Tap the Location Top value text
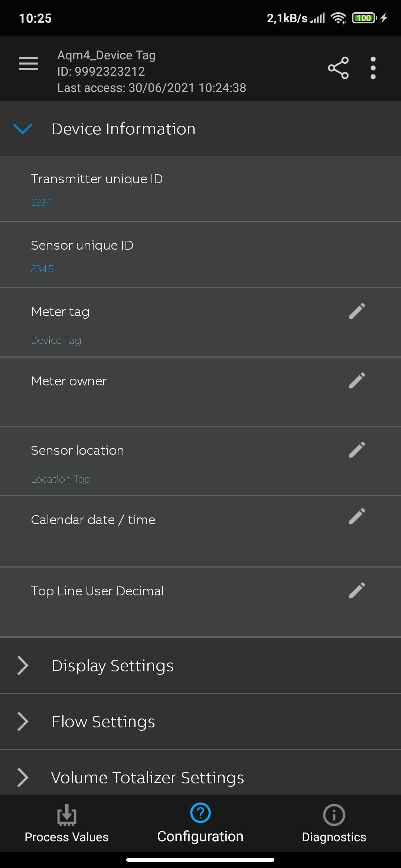The height and width of the screenshot is (868, 401). point(61,479)
